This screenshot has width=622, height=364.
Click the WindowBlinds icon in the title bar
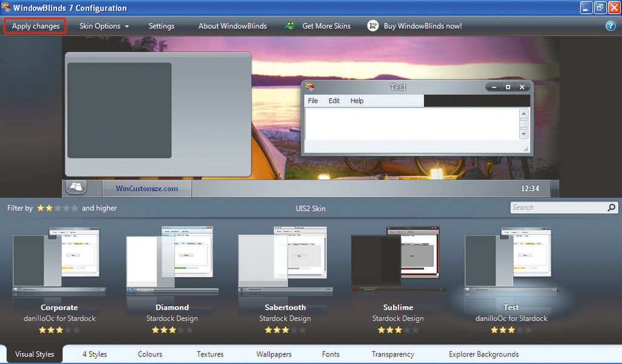pyautogui.click(x=5, y=7)
